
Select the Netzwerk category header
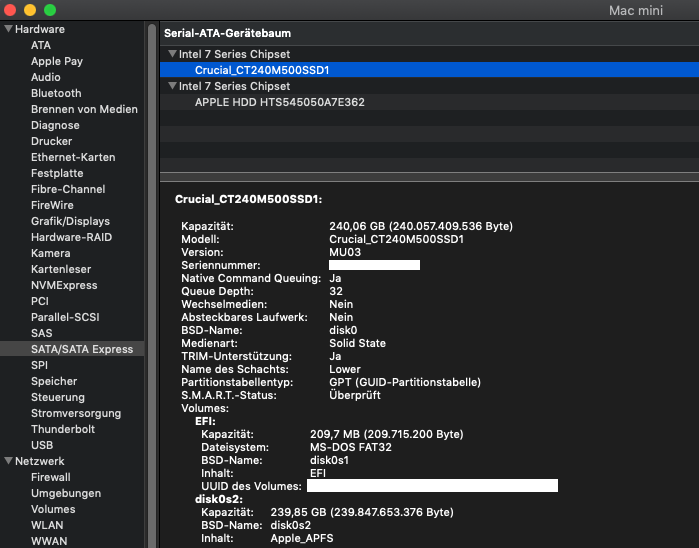click(x=40, y=461)
